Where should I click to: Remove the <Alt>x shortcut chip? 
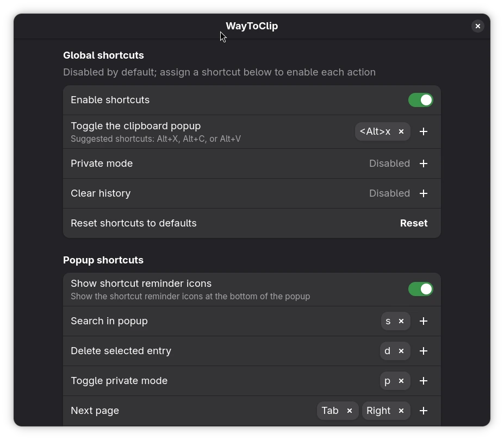(401, 131)
